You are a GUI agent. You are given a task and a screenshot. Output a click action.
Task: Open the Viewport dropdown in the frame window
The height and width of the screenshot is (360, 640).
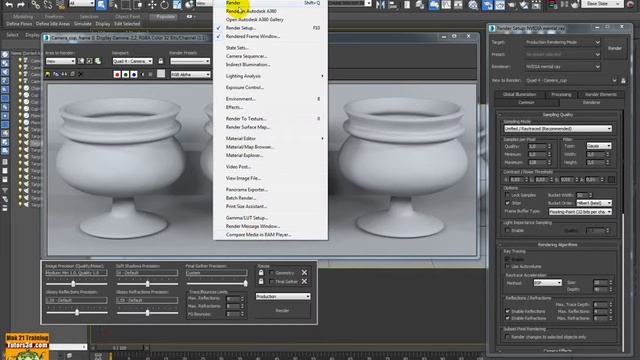(x=133, y=61)
